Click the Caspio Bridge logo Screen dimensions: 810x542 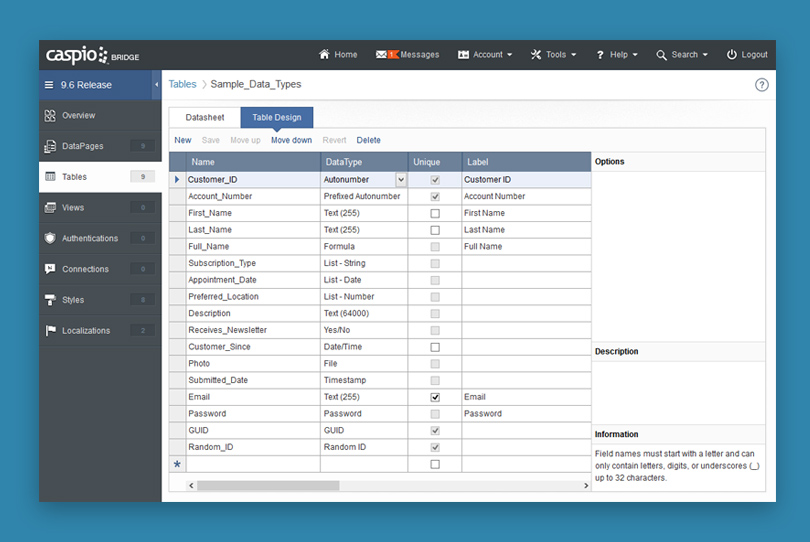92,55
